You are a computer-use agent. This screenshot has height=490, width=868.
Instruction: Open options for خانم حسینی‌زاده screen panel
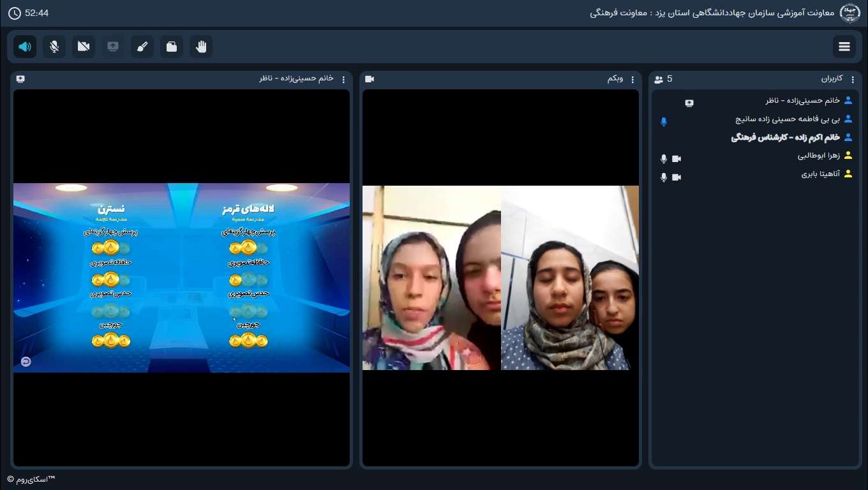tap(343, 79)
